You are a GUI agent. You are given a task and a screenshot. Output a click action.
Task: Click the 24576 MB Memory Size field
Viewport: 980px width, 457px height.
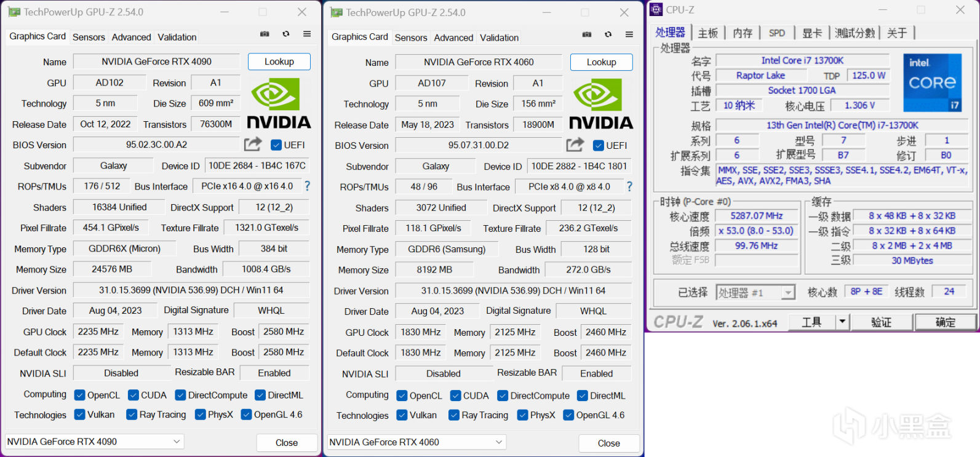click(112, 269)
